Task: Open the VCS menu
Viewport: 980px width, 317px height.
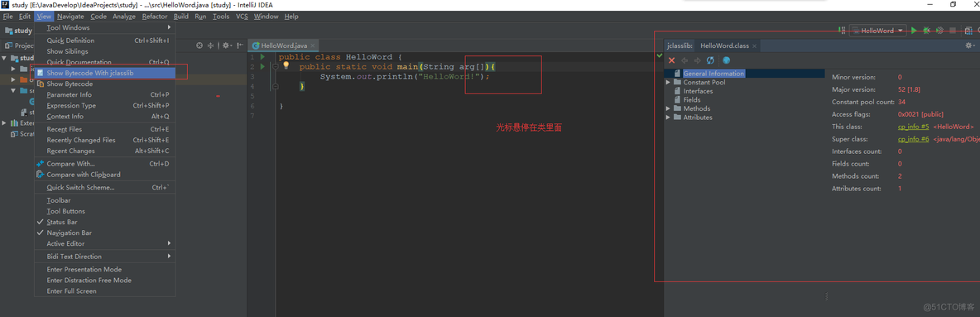Action: point(242,17)
